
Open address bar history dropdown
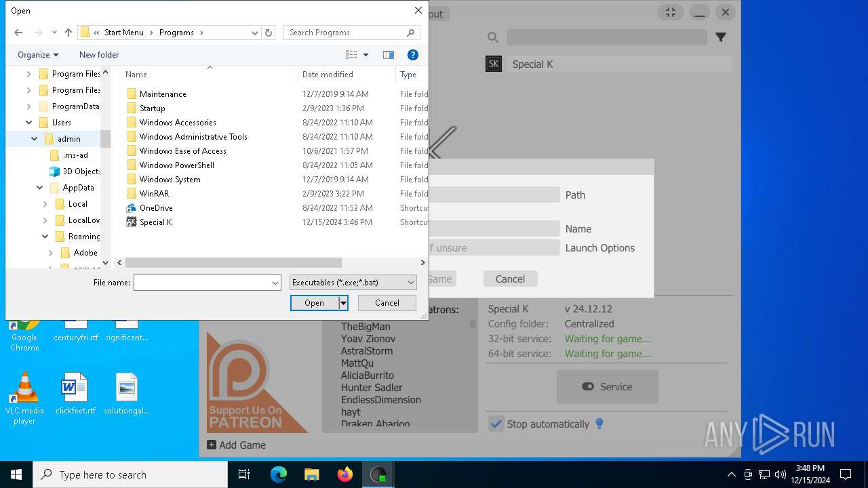tap(255, 33)
